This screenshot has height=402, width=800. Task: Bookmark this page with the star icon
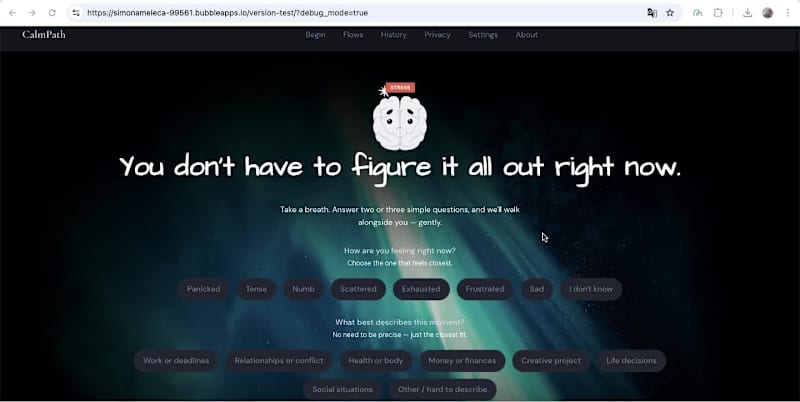(670, 13)
